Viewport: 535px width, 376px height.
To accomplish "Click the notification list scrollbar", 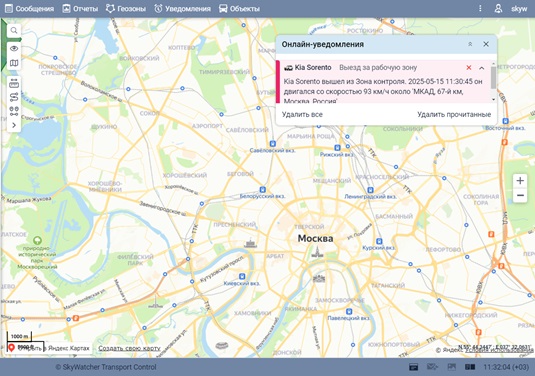I will pos(493,78).
